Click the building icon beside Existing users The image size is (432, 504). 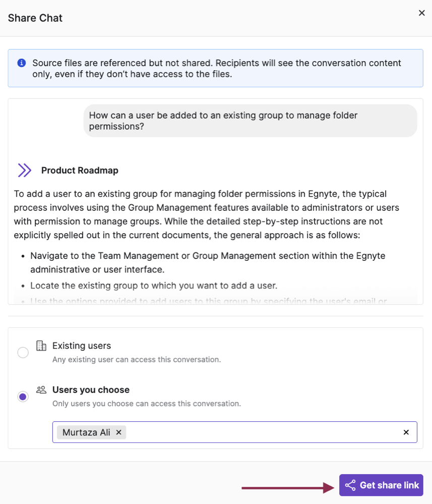point(41,345)
